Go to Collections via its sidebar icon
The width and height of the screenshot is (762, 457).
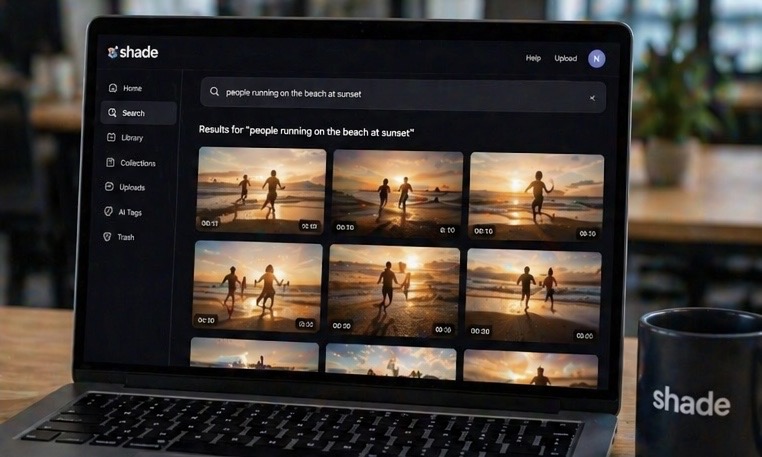pyautogui.click(x=110, y=162)
